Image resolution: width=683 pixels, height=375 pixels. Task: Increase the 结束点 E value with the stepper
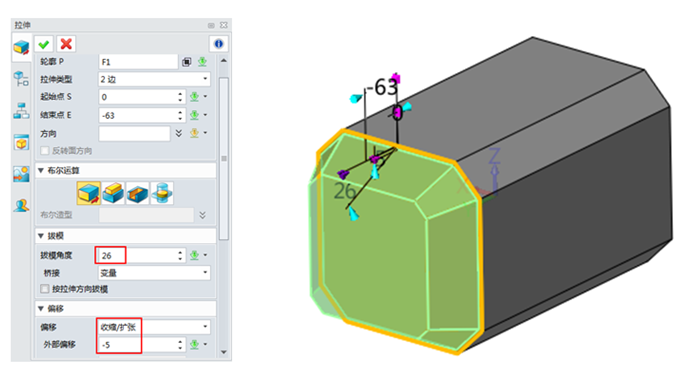point(180,112)
